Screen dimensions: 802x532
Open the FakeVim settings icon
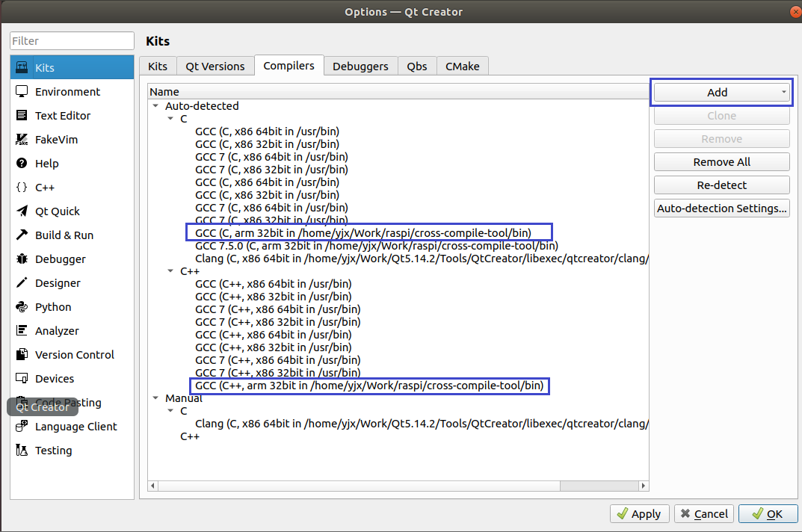point(22,139)
